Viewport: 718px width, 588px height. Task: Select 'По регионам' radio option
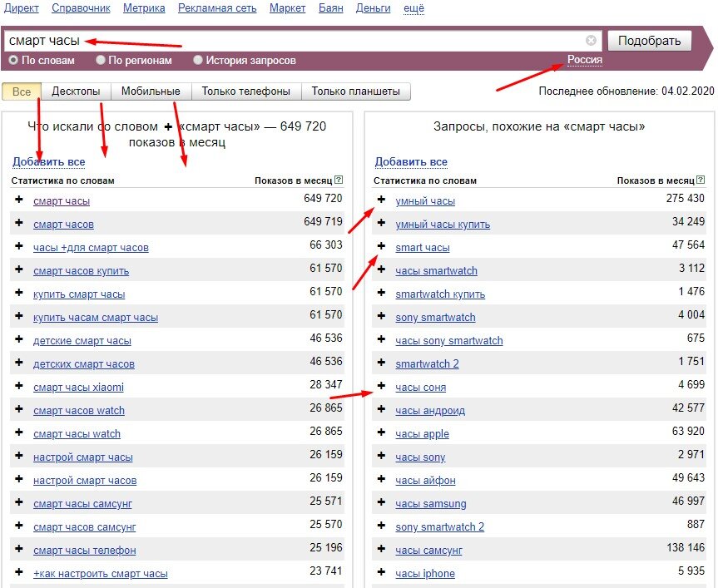pos(101,60)
